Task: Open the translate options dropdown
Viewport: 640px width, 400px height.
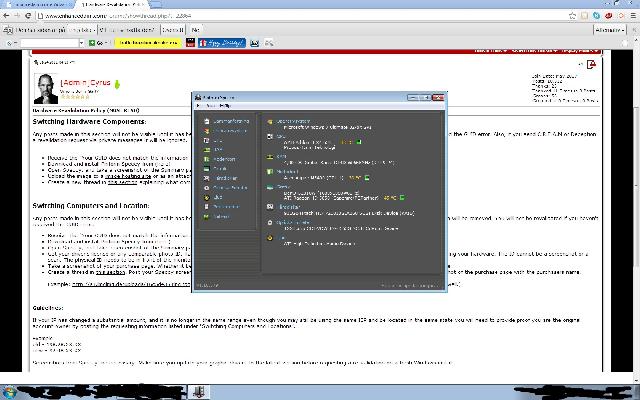Action: tap(610, 30)
